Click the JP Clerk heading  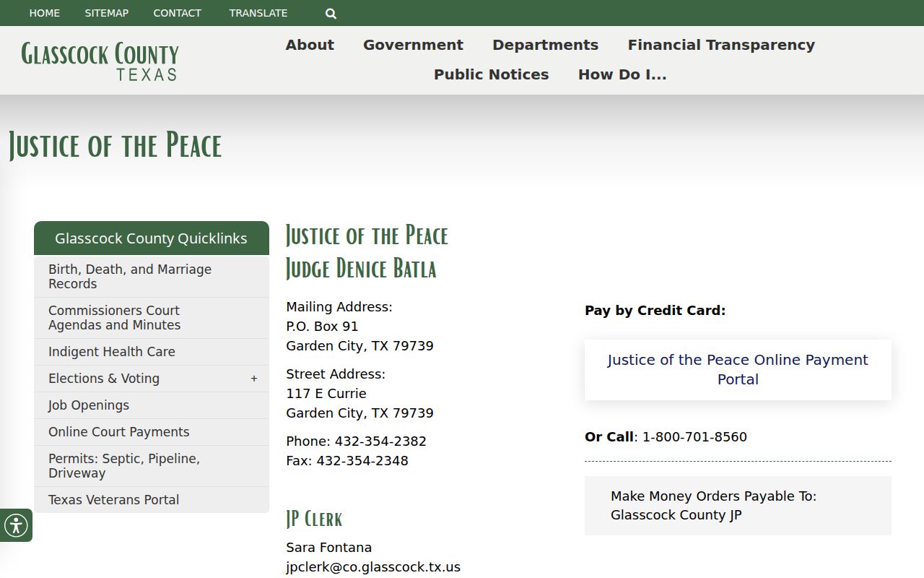point(314,519)
